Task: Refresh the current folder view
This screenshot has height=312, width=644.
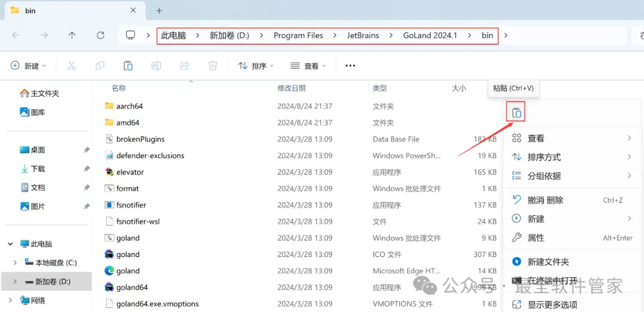Action: pos(100,35)
